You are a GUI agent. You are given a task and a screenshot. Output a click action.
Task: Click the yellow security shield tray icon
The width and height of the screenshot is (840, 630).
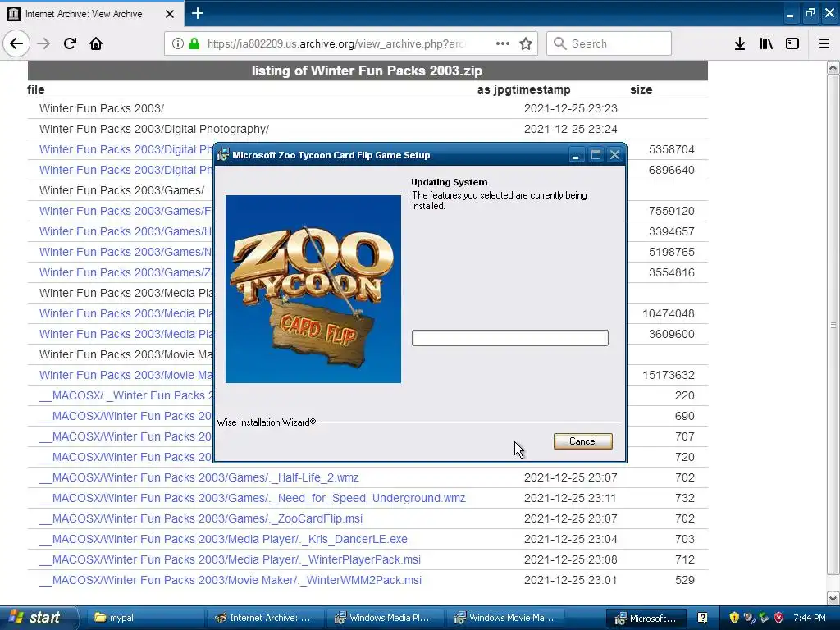[x=734, y=618]
